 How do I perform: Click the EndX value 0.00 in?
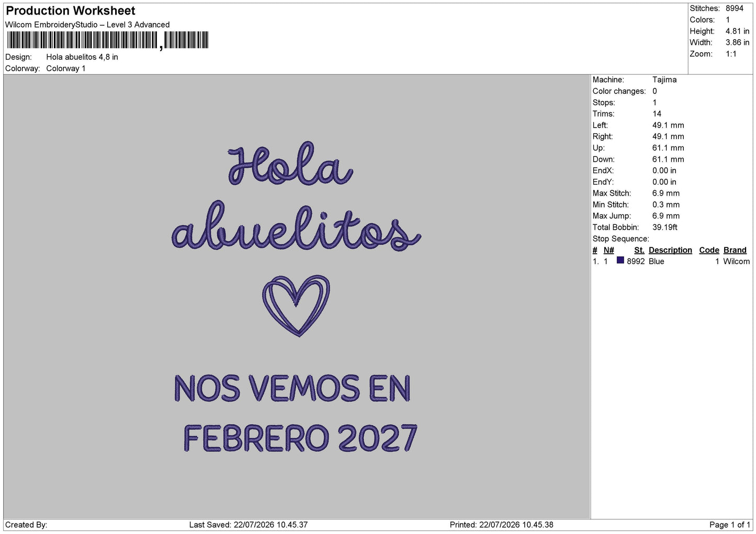[x=664, y=171]
